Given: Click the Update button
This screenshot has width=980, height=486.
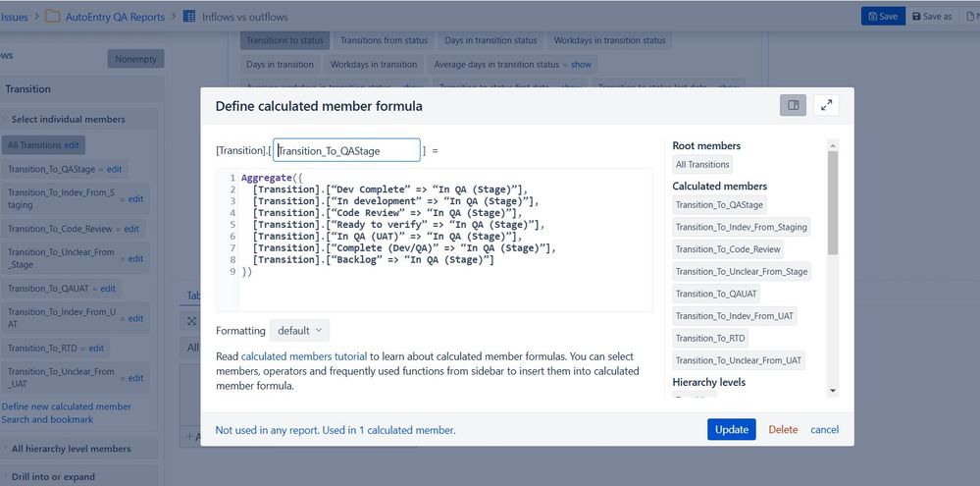Looking at the screenshot, I should pos(731,429).
